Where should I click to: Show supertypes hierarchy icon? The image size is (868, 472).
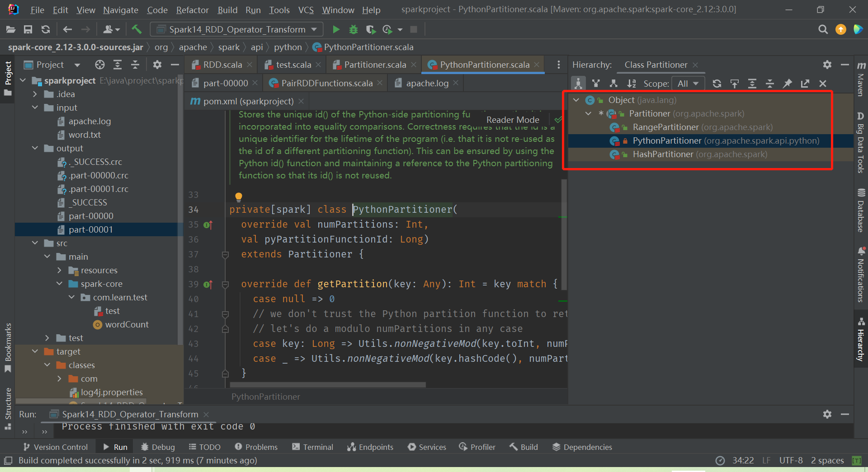pyautogui.click(x=596, y=83)
